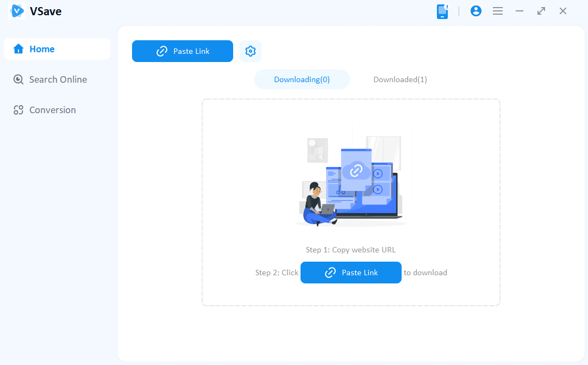588x365 pixels.
Task: Open download settings gear icon
Action: click(x=251, y=51)
